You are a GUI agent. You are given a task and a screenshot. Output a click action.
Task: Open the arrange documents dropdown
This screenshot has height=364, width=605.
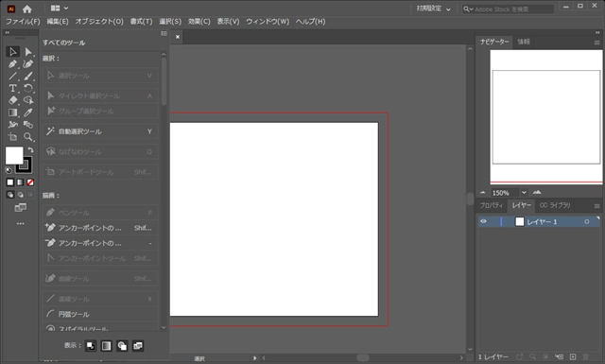[59, 9]
